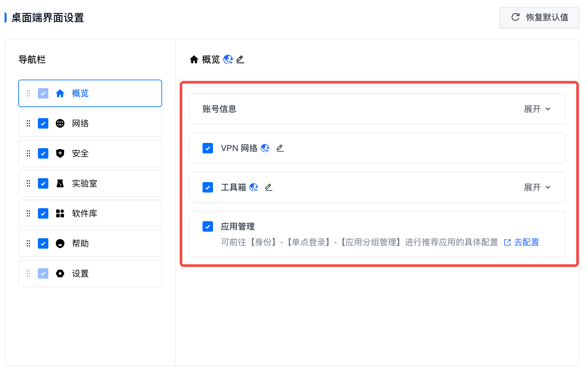Click the edit pencil next to VPN 网络
Viewport: 588px width, 372px height.
pyautogui.click(x=280, y=148)
